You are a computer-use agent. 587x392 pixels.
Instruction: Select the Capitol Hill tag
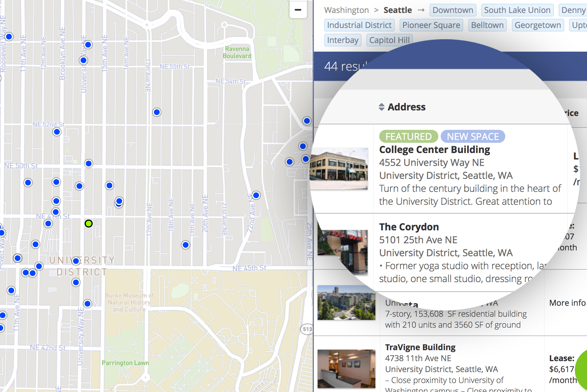[x=389, y=40]
